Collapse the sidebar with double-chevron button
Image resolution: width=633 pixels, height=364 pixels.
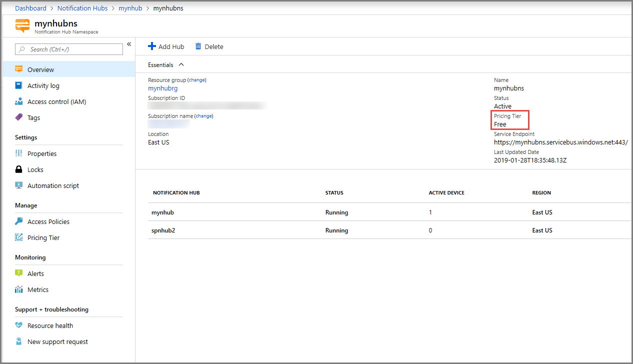click(x=128, y=44)
